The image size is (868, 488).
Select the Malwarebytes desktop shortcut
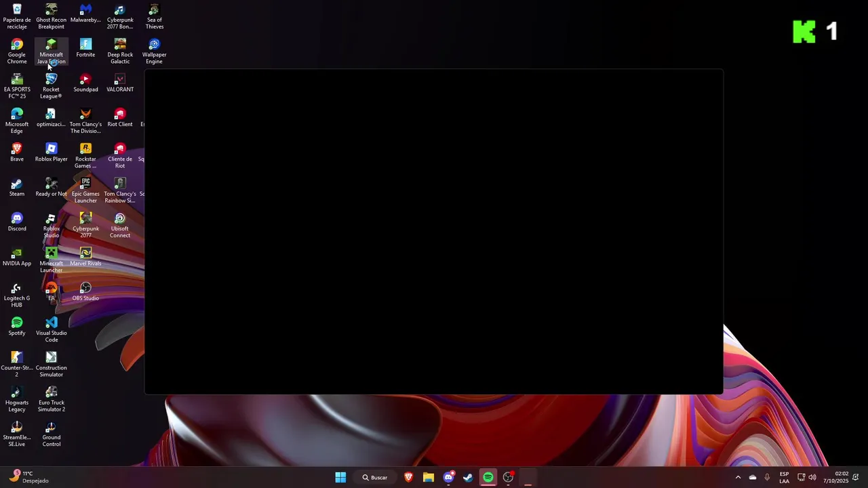pos(85,14)
